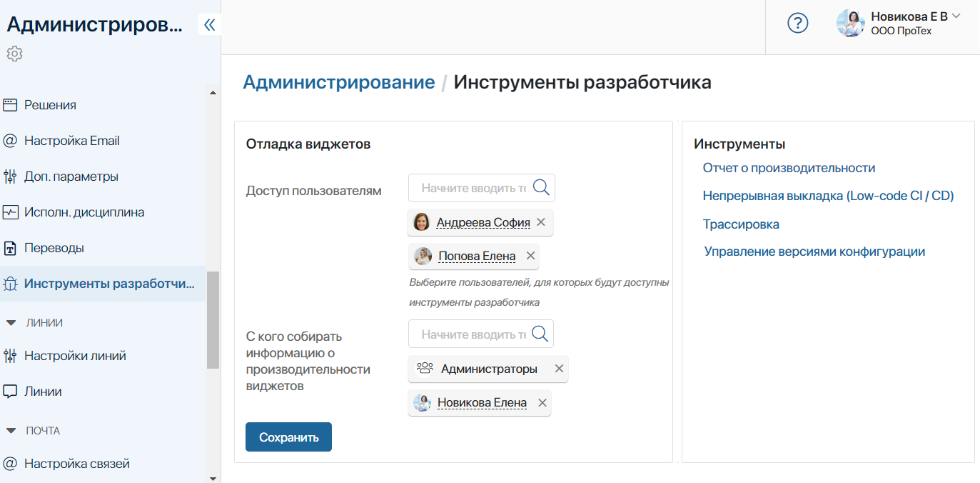Click the Решения sidebar label
This screenshot has height=483, width=980.
[50, 105]
